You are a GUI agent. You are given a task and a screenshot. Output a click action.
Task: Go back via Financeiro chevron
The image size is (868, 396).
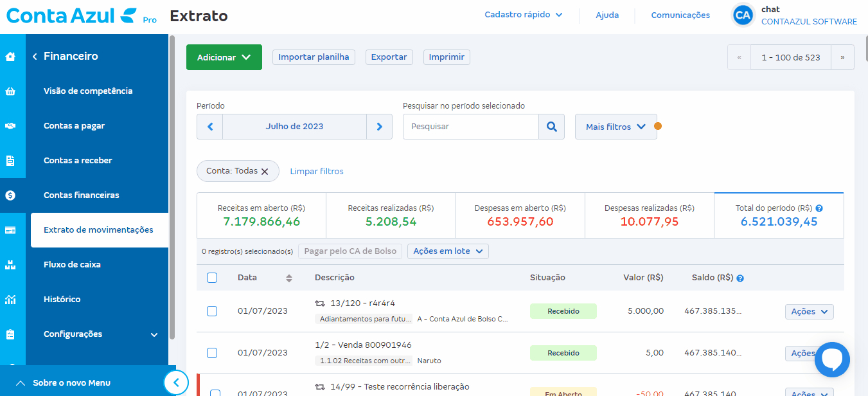coord(35,57)
